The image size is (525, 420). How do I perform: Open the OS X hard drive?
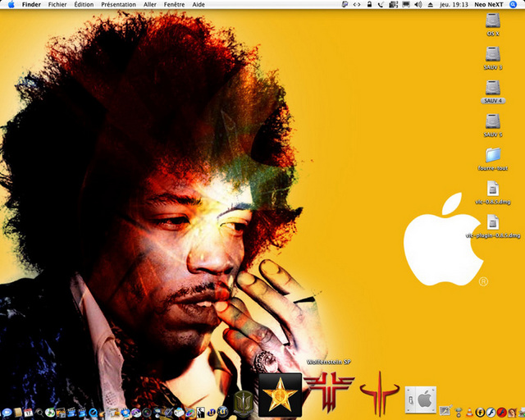[x=492, y=21]
